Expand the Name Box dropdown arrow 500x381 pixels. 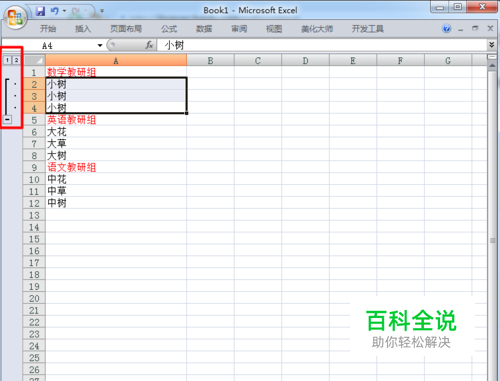100,46
